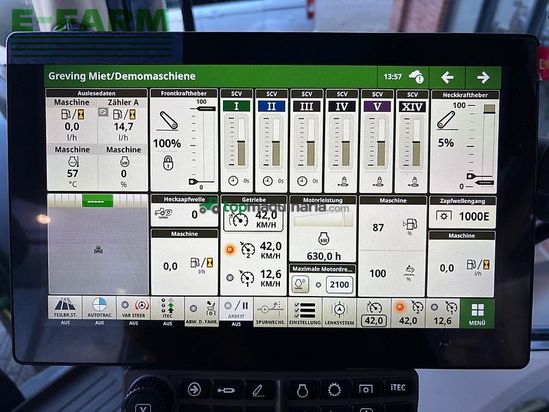549x412 pixels.
Task: Adjust Heckkraftheber position scale
Action: 481,145
